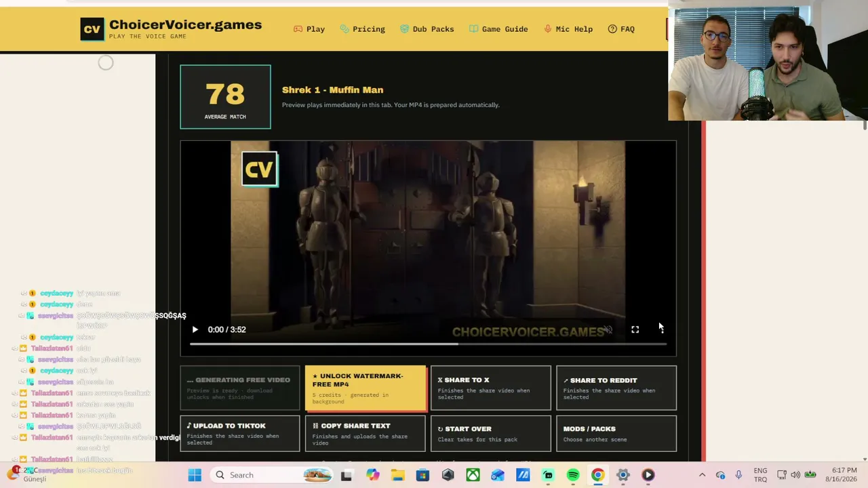Screen dimensions: 868x488
Task: Click Unlock Watermark-Free MP4 button
Action: pyautogui.click(x=366, y=388)
